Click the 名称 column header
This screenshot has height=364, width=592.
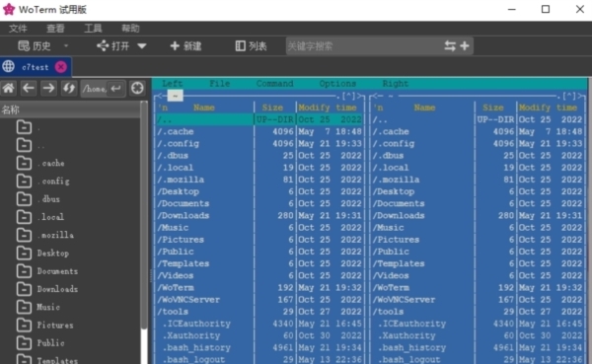[x=70, y=109]
